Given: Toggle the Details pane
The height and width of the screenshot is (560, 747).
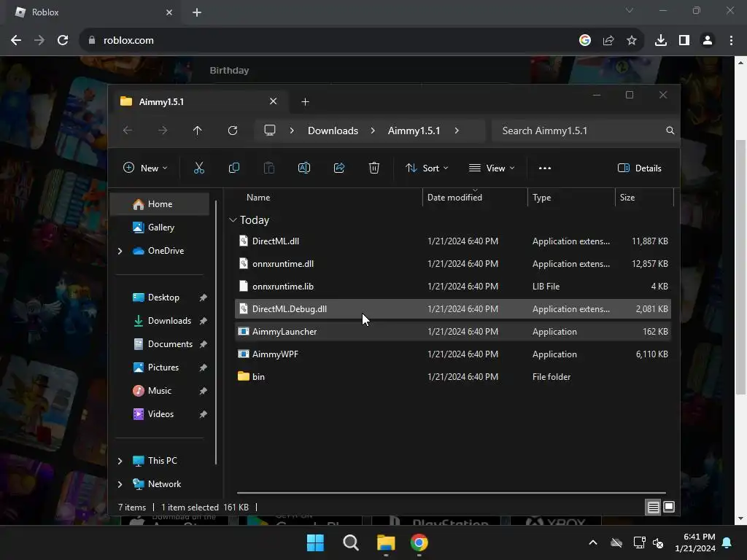Looking at the screenshot, I should 639,168.
